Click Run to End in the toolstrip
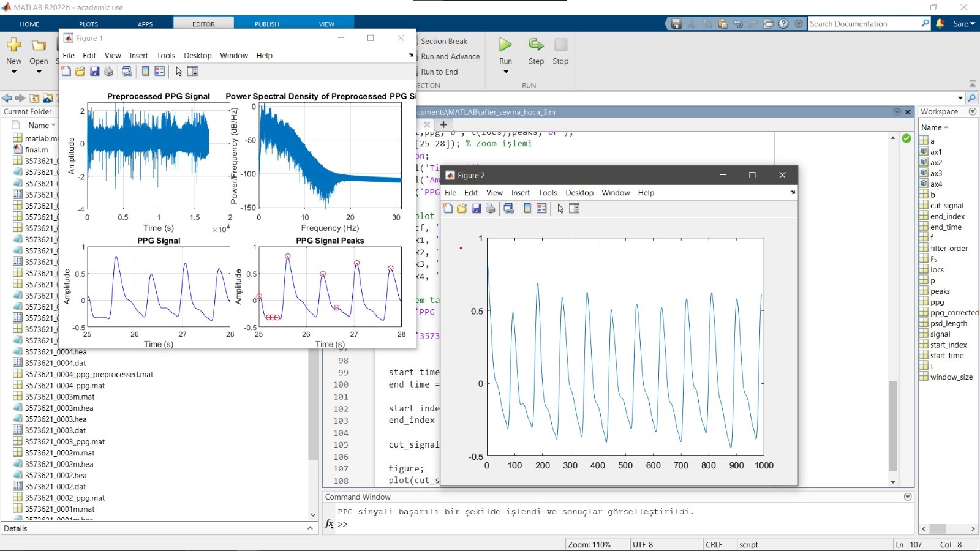This screenshot has width=980, height=551. pos(439,72)
